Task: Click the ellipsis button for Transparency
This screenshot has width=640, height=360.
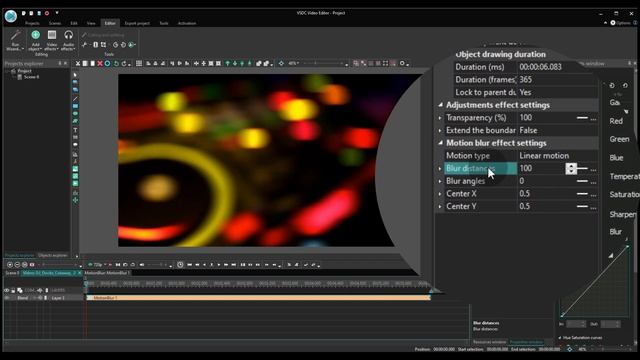Action: click(x=593, y=118)
